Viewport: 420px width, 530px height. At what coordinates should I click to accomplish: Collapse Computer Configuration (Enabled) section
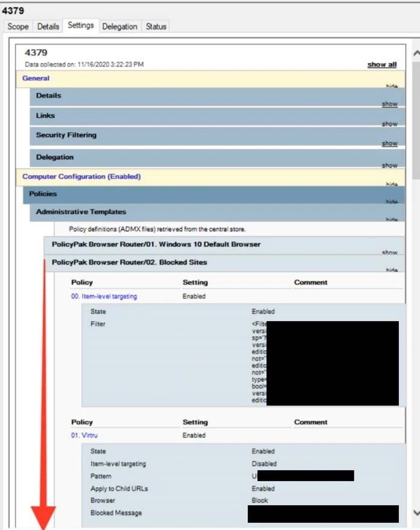pos(391,184)
